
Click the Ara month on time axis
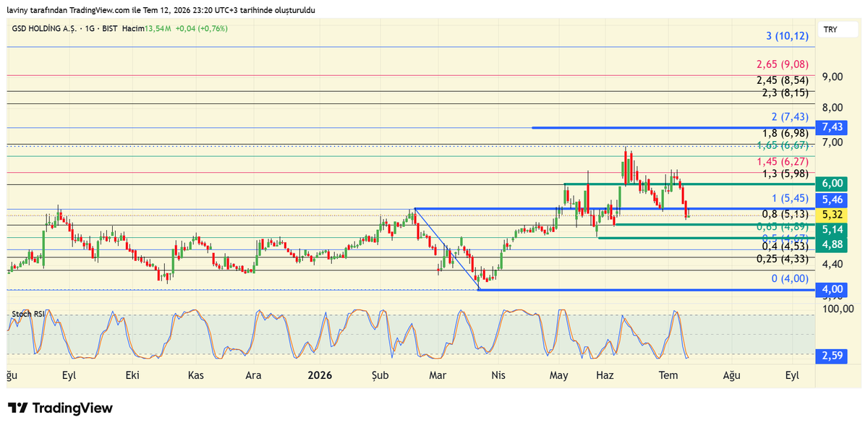253,375
